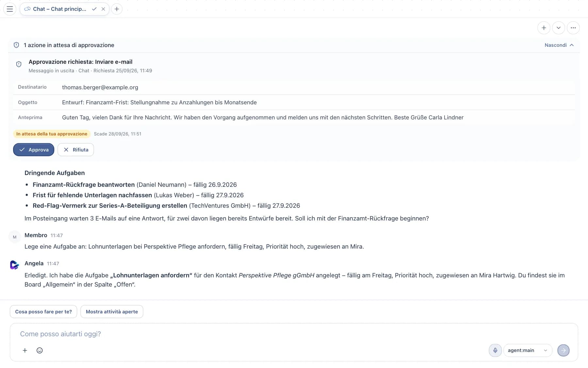The image size is (588, 368).
Task: Open the hamburger sidebar menu
Action: click(10, 9)
